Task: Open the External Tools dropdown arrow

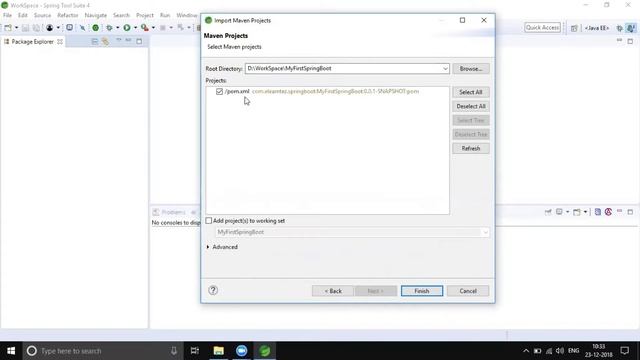Action: click(153, 28)
